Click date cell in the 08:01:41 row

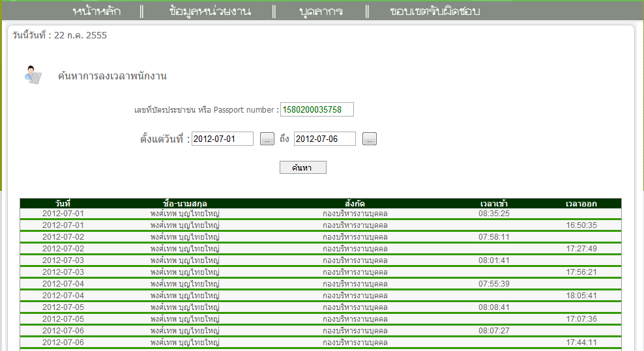coord(63,260)
